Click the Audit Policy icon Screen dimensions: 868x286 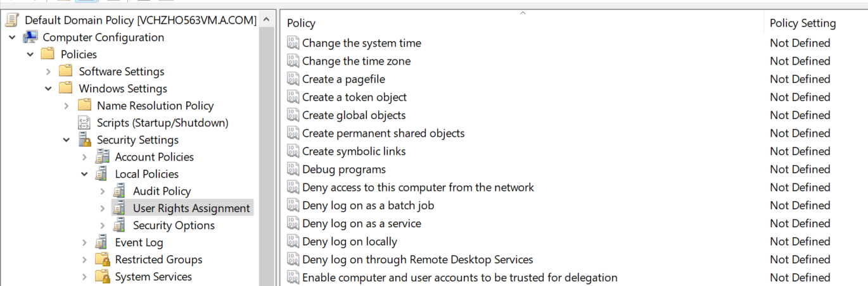pos(120,191)
